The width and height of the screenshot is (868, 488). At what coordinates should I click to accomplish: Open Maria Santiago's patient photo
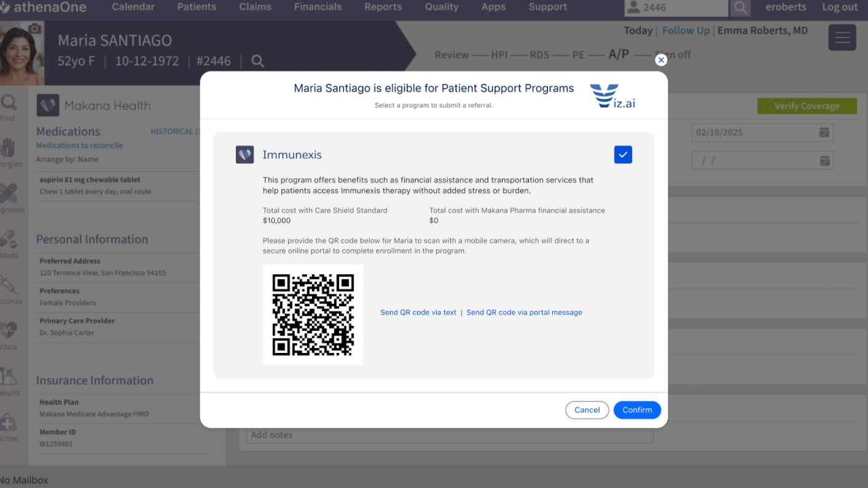click(x=22, y=53)
